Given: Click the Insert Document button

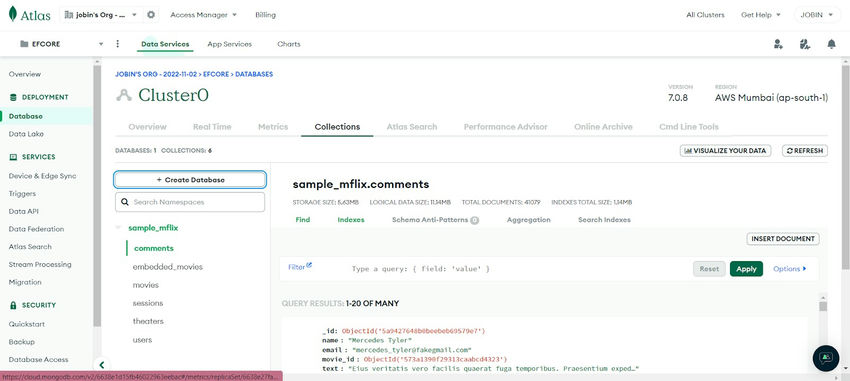Looking at the screenshot, I should pyautogui.click(x=783, y=239).
